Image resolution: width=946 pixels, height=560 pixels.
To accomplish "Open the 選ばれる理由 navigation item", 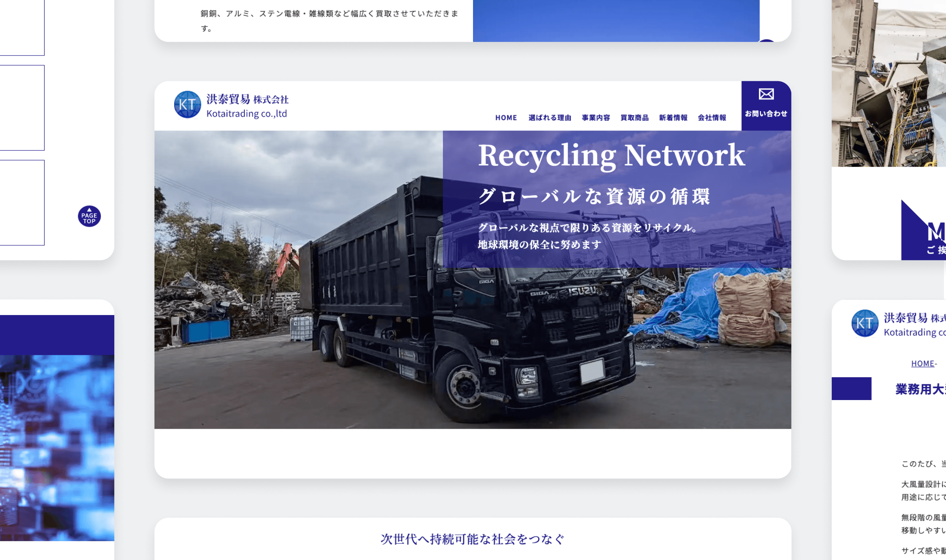I will coord(550,118).
